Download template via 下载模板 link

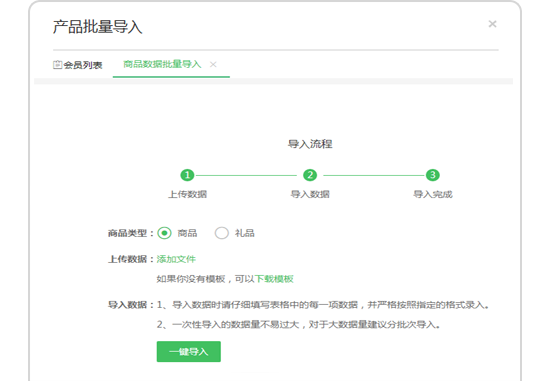[x=274, y=279]
